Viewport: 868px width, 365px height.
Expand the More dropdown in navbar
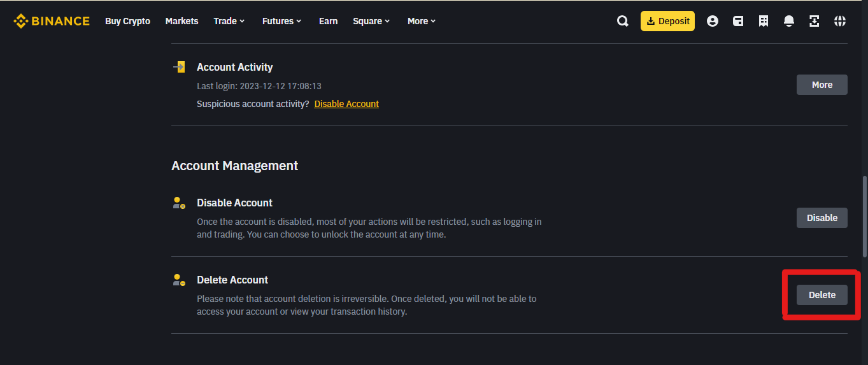click(422, 21)
